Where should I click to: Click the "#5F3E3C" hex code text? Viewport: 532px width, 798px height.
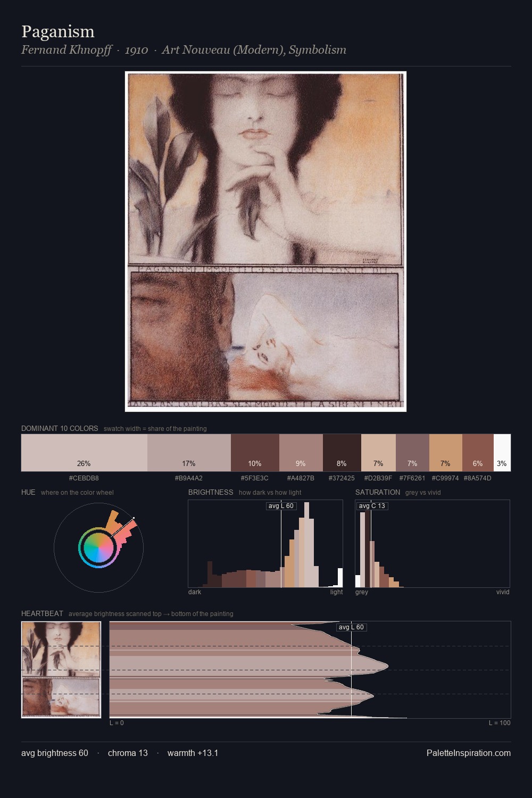255,478
